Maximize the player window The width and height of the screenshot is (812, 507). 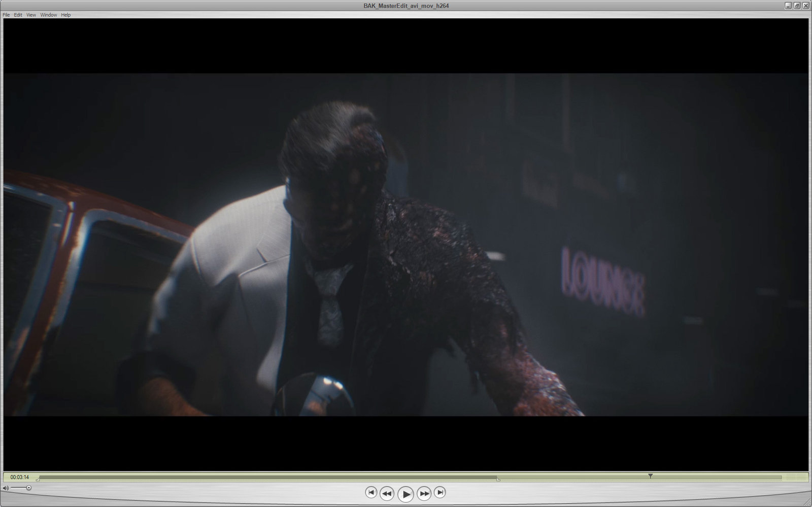point(796,6)
